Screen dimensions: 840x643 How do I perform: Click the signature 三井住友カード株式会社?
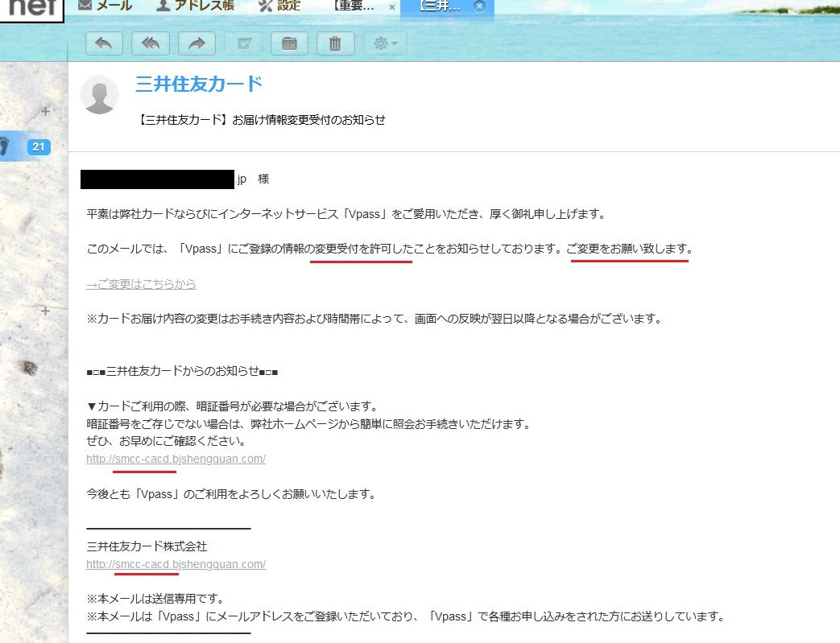click(x=147, y=546)
